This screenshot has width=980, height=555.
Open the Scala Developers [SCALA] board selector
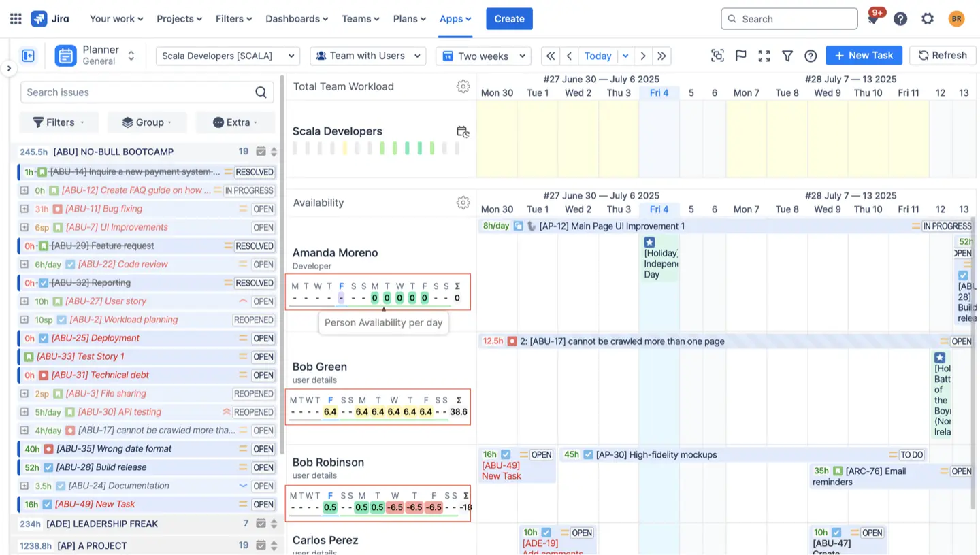pos(227,56)
